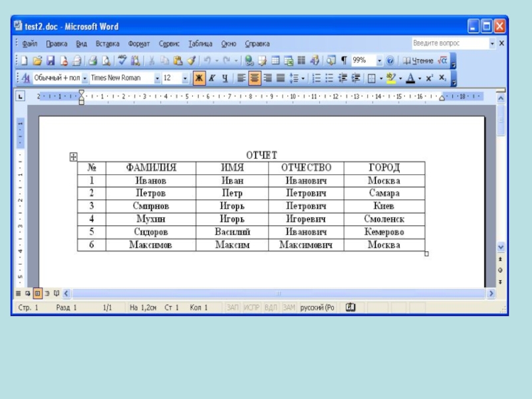Click the Select Browse Object button
Screen dimensions: 532x399
tap(500, 271)
